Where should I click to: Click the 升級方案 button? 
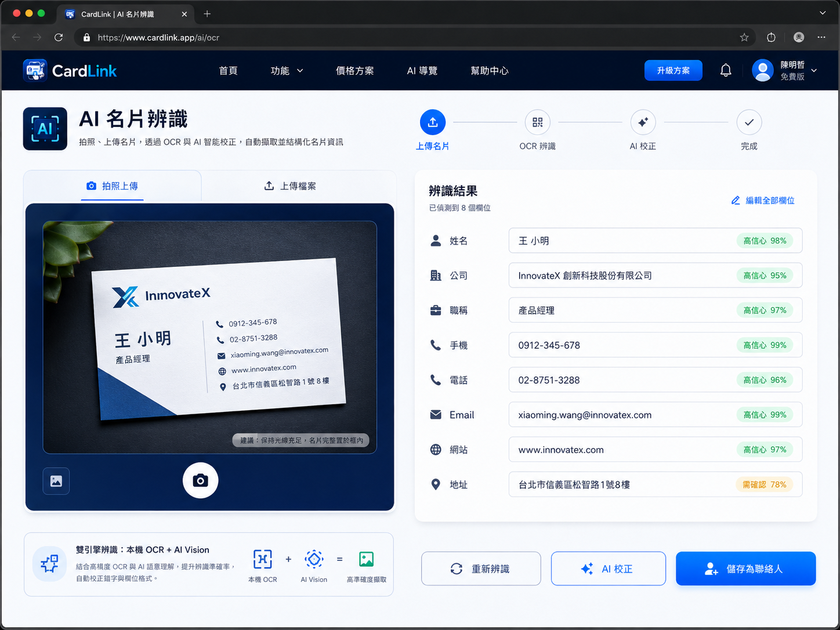674,71
